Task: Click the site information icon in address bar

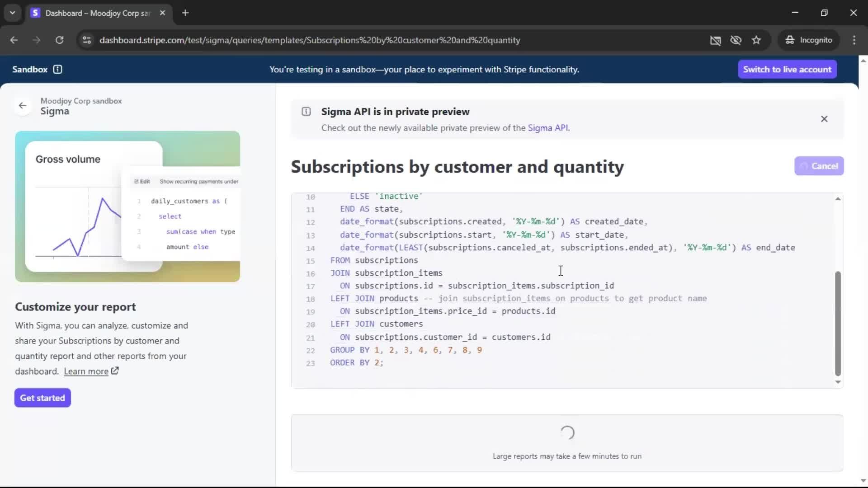Action: click(87, 40)
